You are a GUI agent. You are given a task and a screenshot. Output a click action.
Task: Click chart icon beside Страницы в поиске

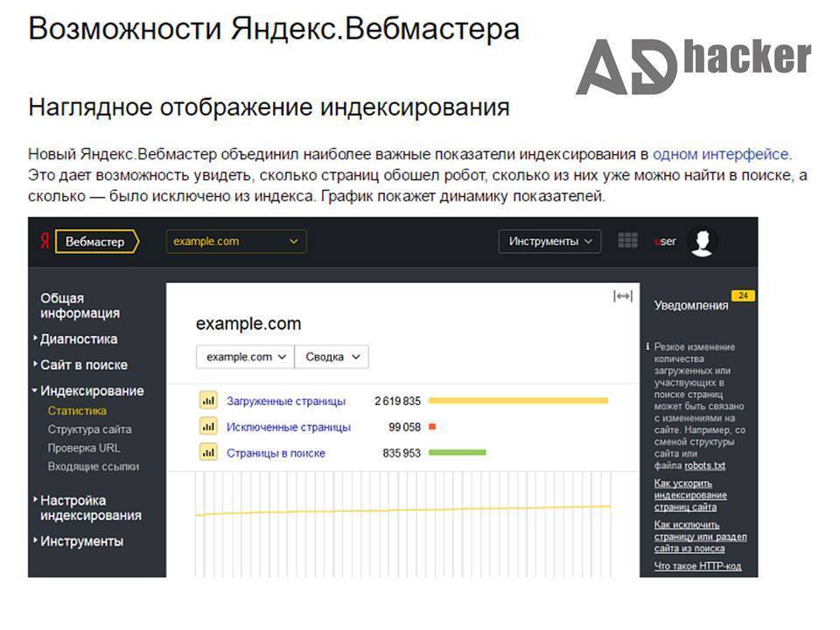point(208,452)
